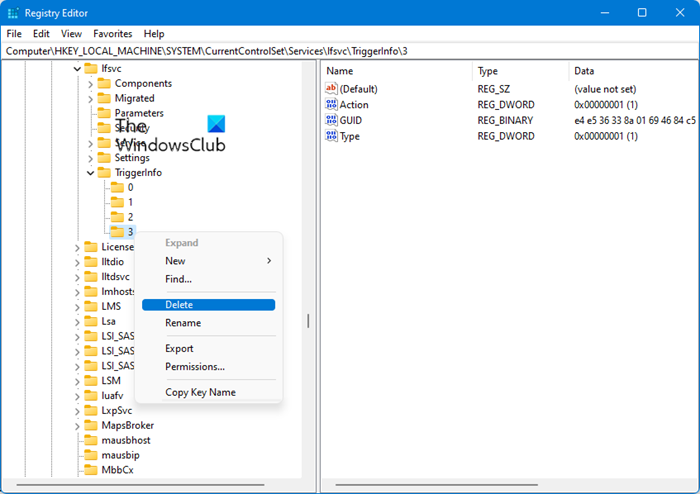Click the MapsBroker folder icon
This screenshot has height=494, width=700.
[91, 425]
